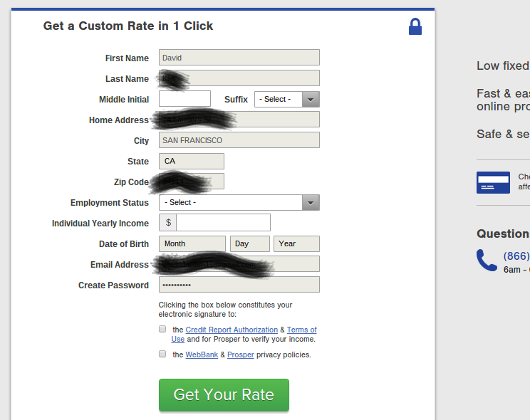
Task: Click the blue credit card icon
Action: coord(493,182)
